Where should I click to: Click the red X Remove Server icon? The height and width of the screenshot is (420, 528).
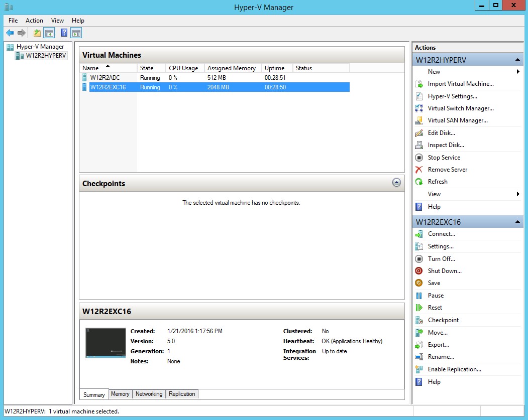[x=419, y=170]
